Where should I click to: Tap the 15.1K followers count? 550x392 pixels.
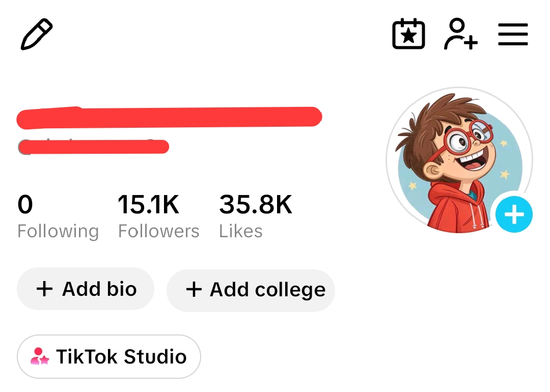pyautogui.click(x=148, y=205)
